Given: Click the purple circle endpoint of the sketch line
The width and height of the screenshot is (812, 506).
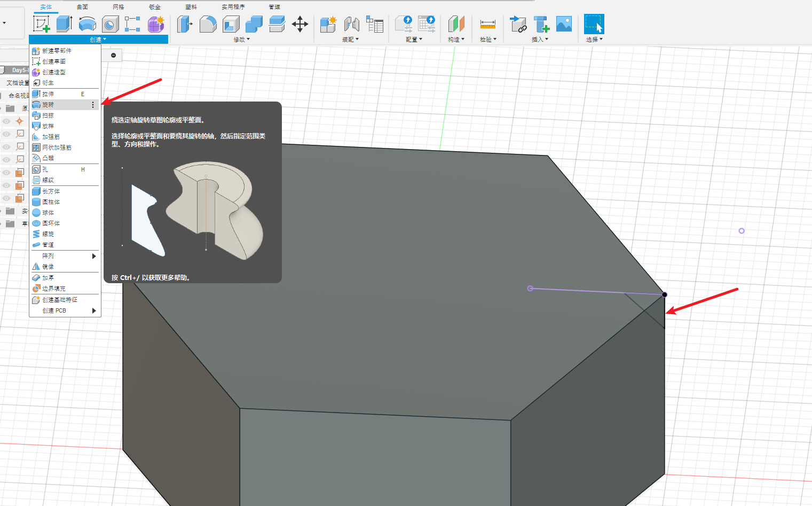Looking at the screenshot, I should [530, 289].
